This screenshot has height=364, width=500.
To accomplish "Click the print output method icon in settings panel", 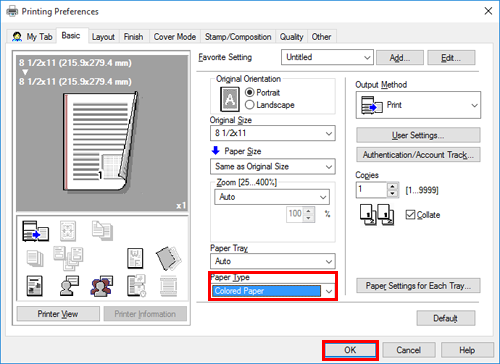I will coord(36,231).
